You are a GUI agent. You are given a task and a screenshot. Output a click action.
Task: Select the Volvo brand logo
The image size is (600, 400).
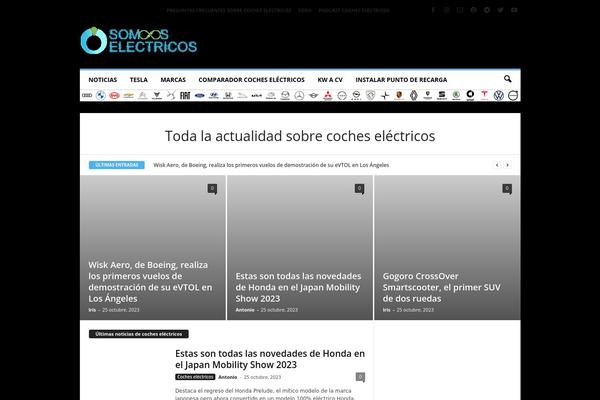pos(513,95)
